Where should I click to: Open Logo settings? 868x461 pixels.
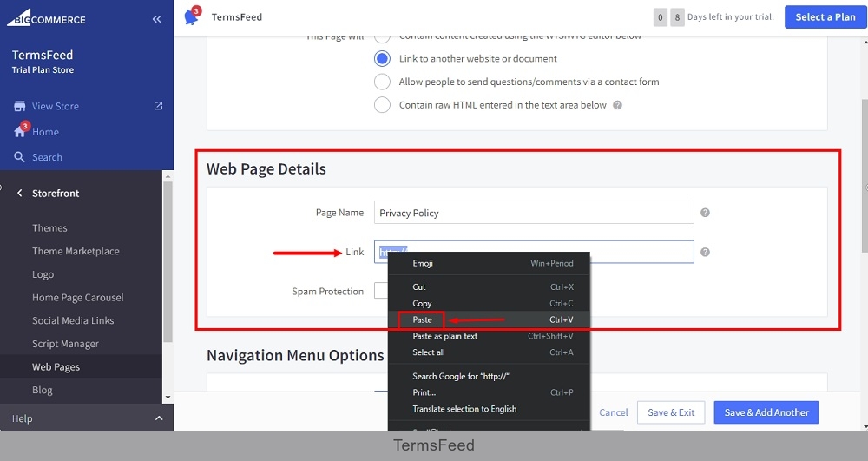43,274
